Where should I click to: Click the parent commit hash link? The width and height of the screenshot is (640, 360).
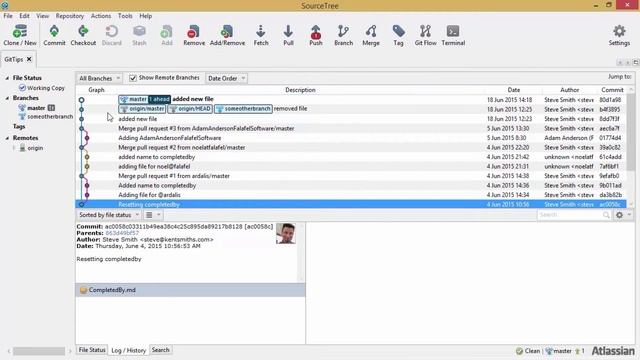point(122,233)
